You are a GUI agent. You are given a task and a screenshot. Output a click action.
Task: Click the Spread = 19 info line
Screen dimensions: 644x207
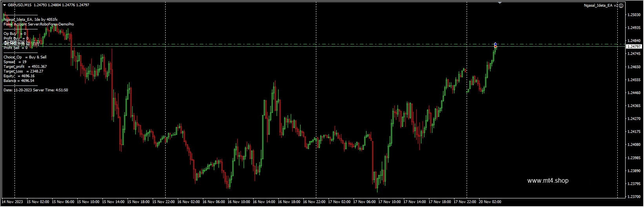point(15,62)
